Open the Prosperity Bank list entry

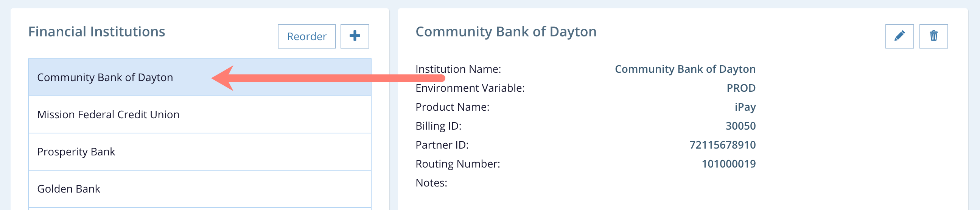(x=76, y=152)
